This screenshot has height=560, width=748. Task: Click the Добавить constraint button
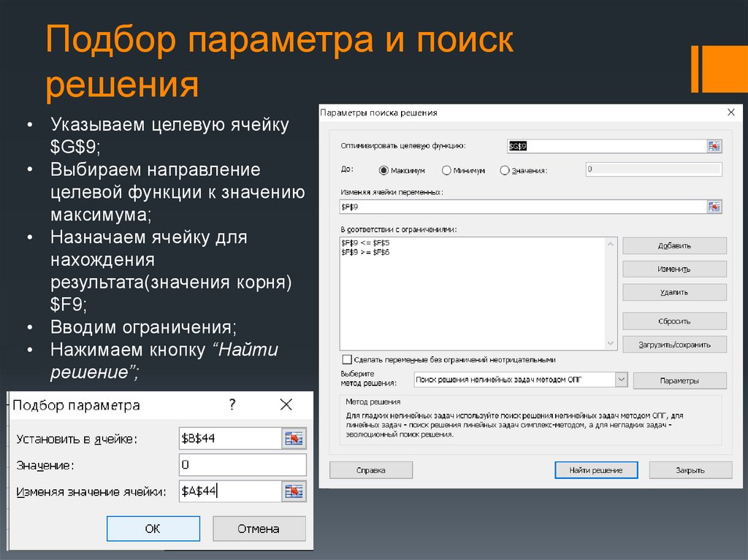coord(674,246)
